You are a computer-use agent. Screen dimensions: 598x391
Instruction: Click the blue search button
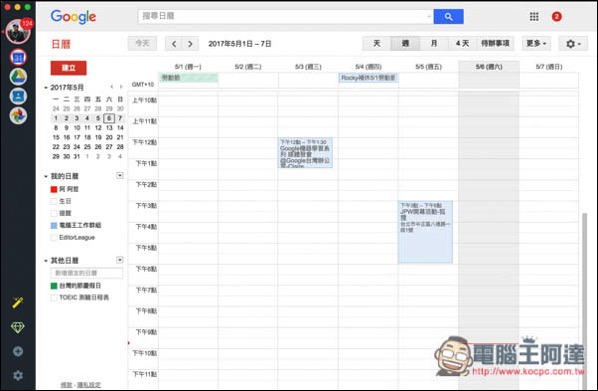click(448, 16)
